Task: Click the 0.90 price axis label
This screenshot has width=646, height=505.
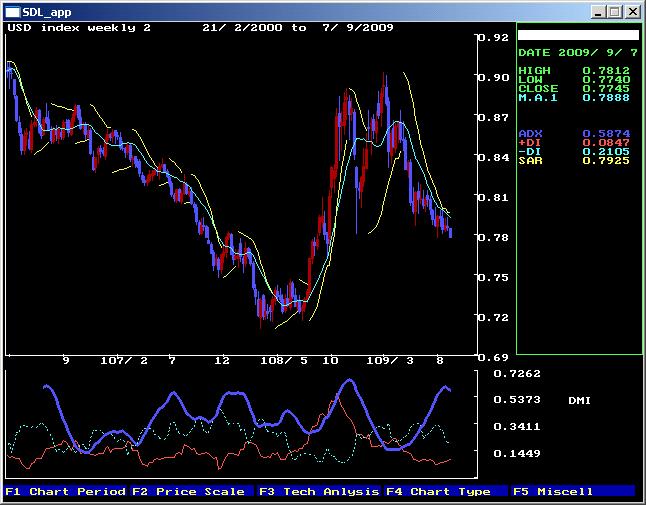Action: click(493, 77)
